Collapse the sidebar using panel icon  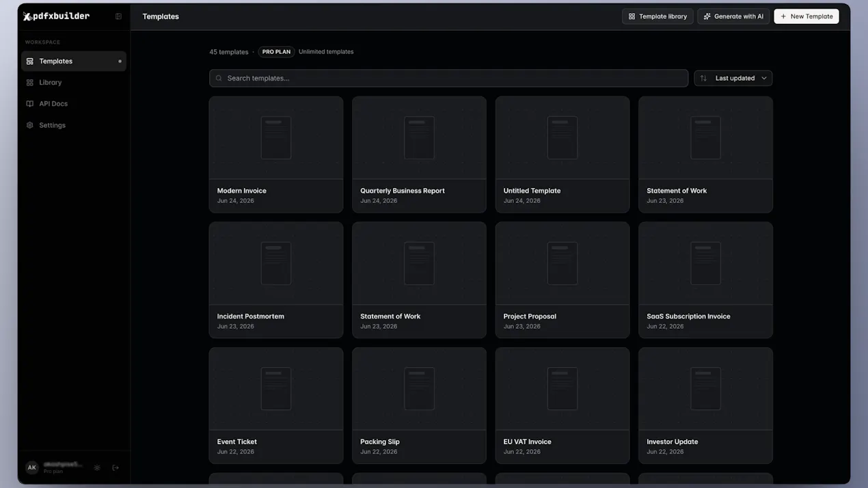click(118, 16)
